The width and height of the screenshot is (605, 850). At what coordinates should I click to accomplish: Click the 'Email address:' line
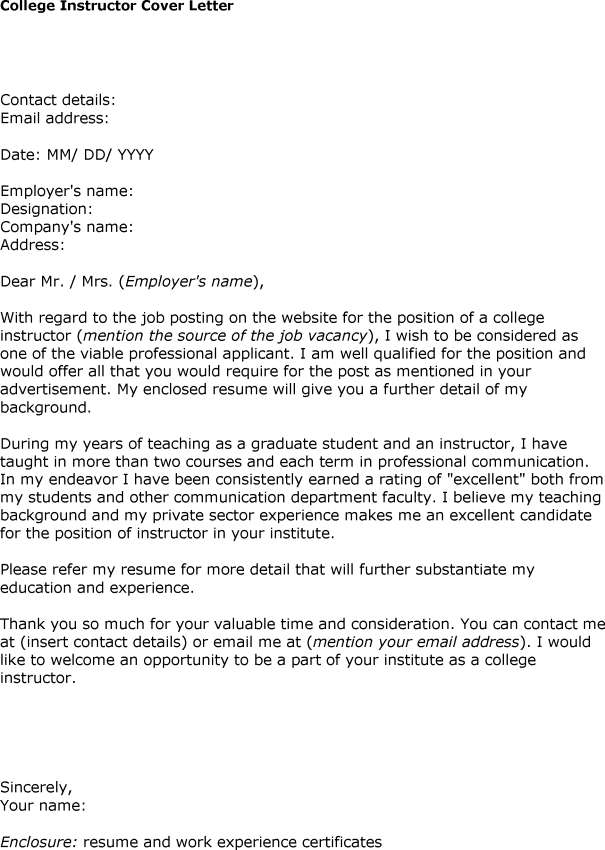point(54,118)
